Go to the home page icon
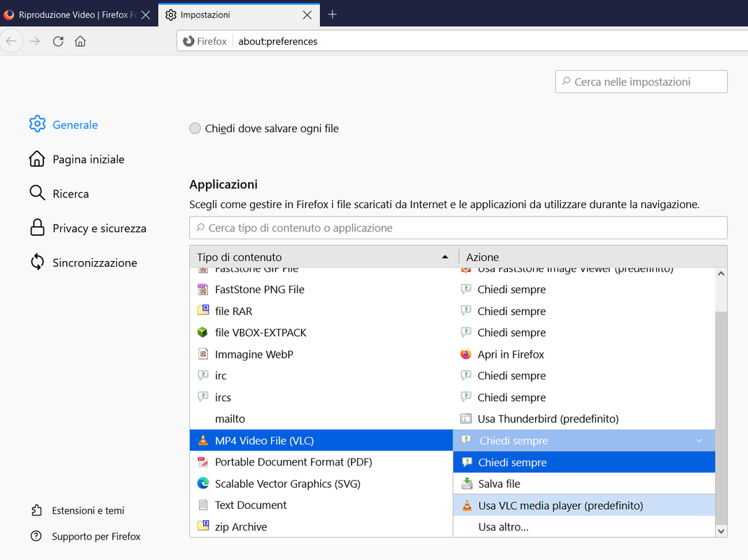 coord(80,41)
